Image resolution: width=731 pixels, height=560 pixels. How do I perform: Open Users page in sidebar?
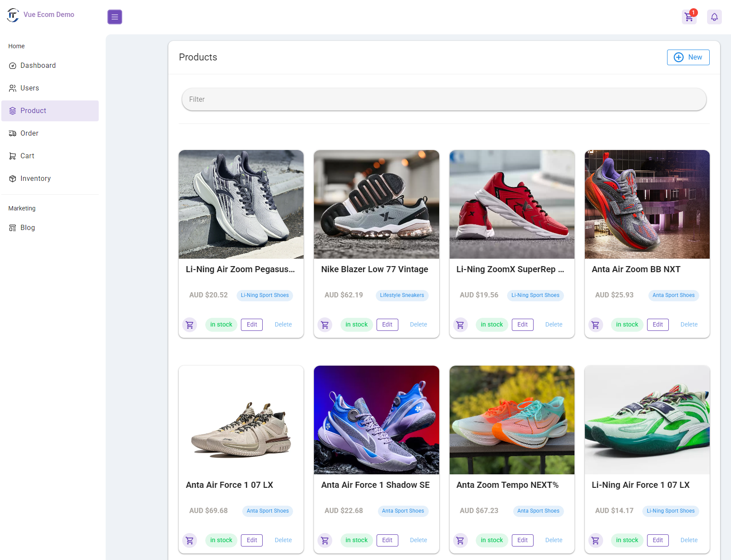pyautogui.click(x=50, y=88)
